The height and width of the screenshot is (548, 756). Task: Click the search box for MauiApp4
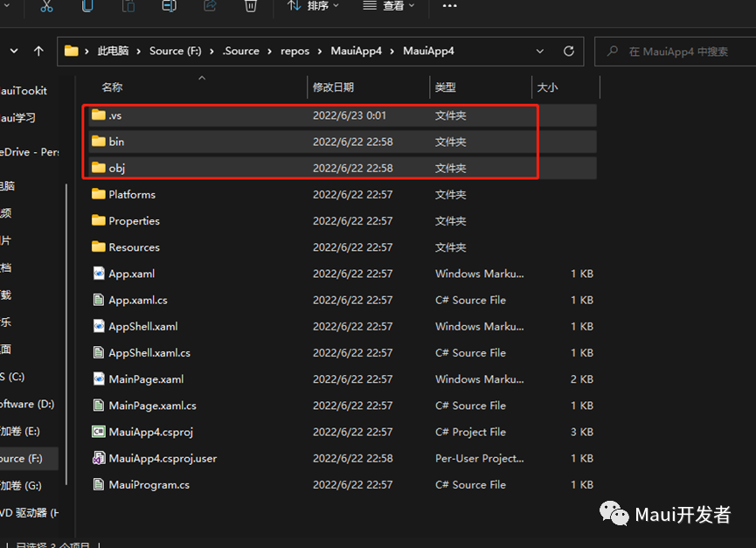(677, 52)
